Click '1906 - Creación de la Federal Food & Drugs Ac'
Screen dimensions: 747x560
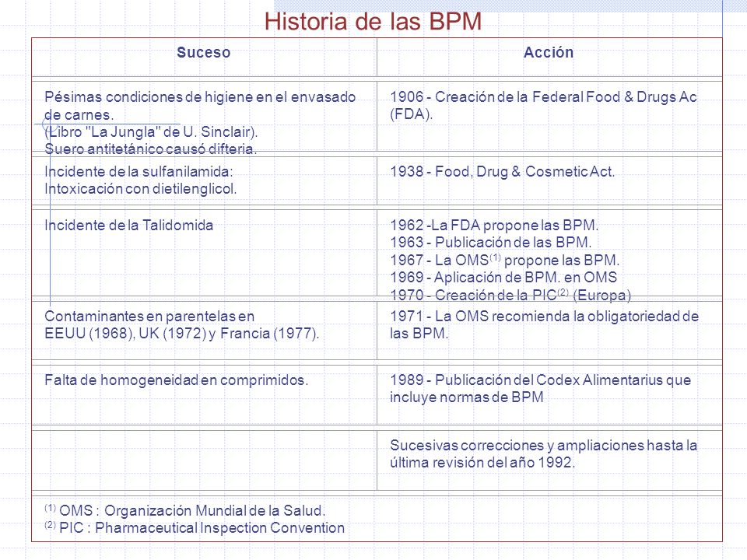544,97
